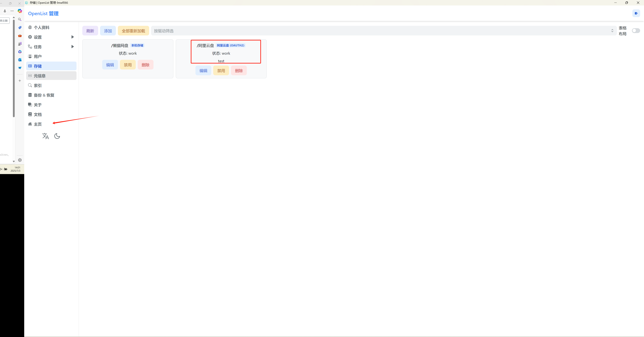Go to the 索引 index page
The height and width of the screenshot is (337, 644).
pyautogui.click(x=51, y=85)
